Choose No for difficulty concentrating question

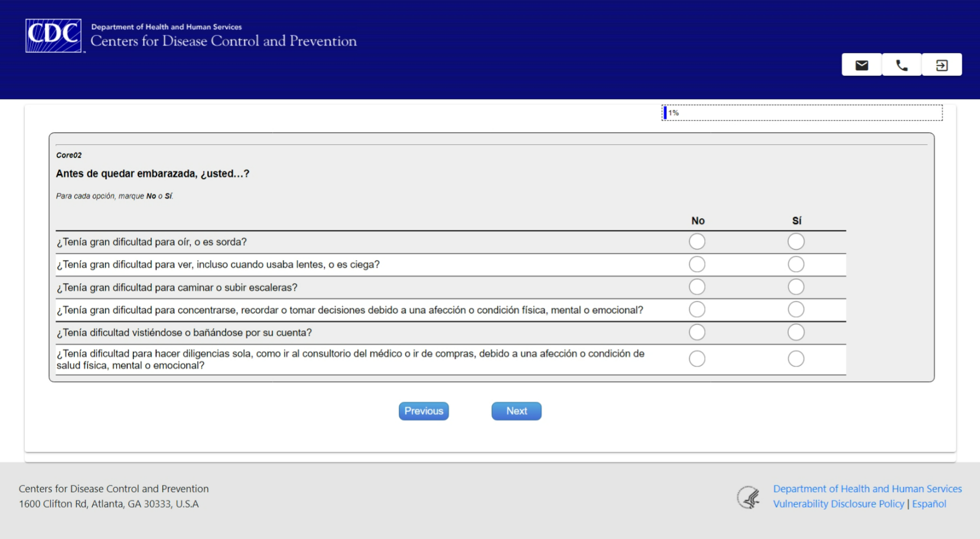click(x=697, y=310)
